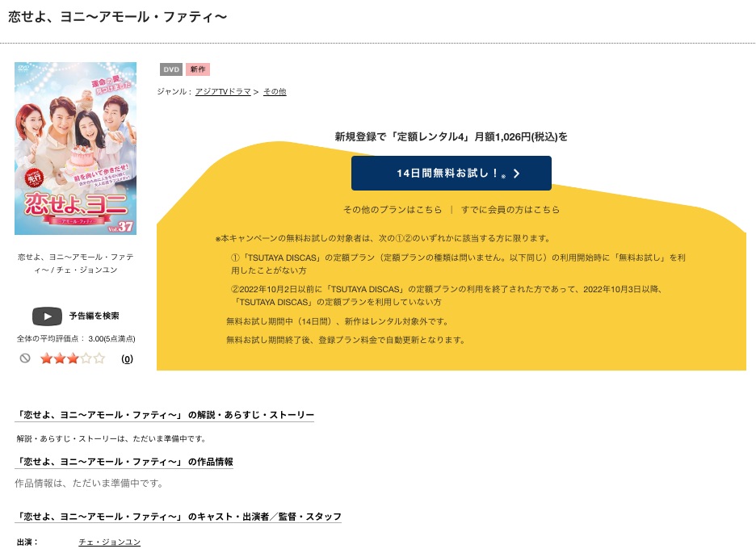This screenshot has height=553, width=756.
Task: Open すでに会員の方はこちら link
Action: click(510, 210)
